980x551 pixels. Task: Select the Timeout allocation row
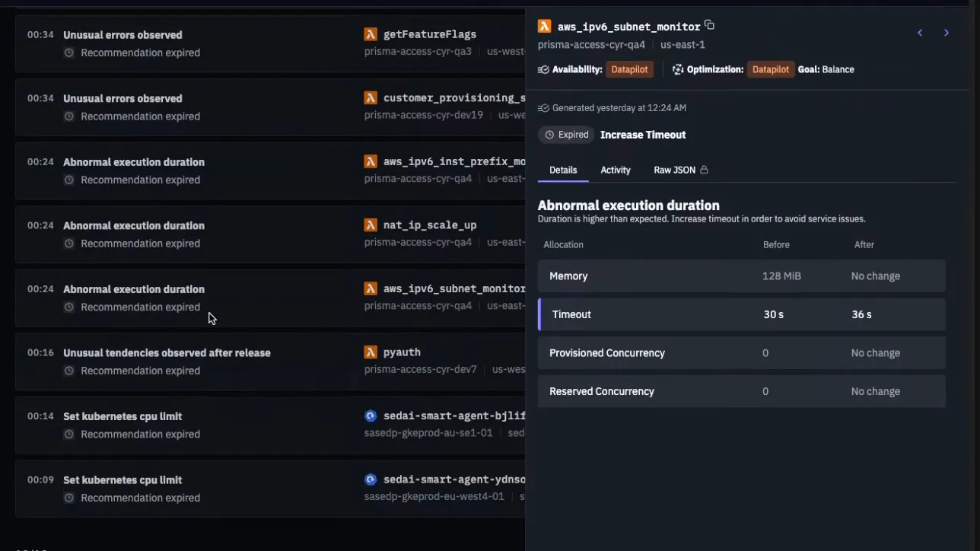742,314
